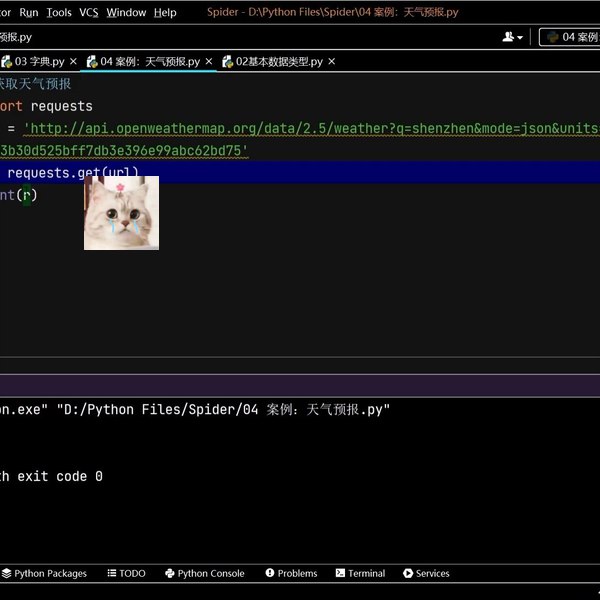Click the TODO list icon
600x600 pixels.
click(112, 573)
